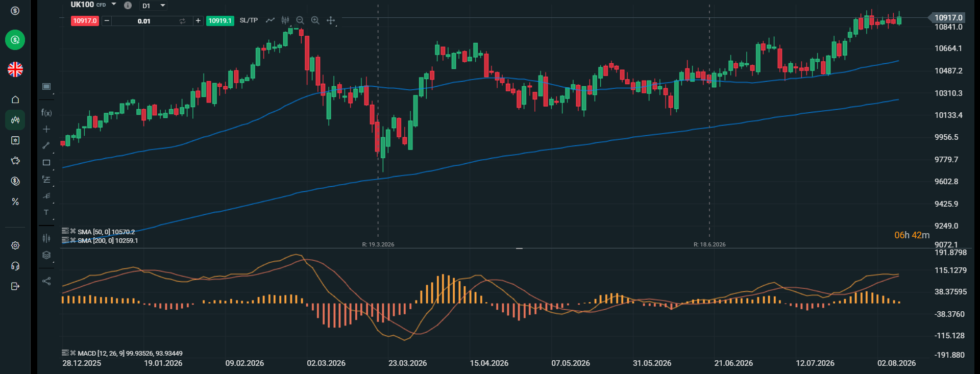Select the text annotation tool
This screenshot has width=980, height=374.
46,212
